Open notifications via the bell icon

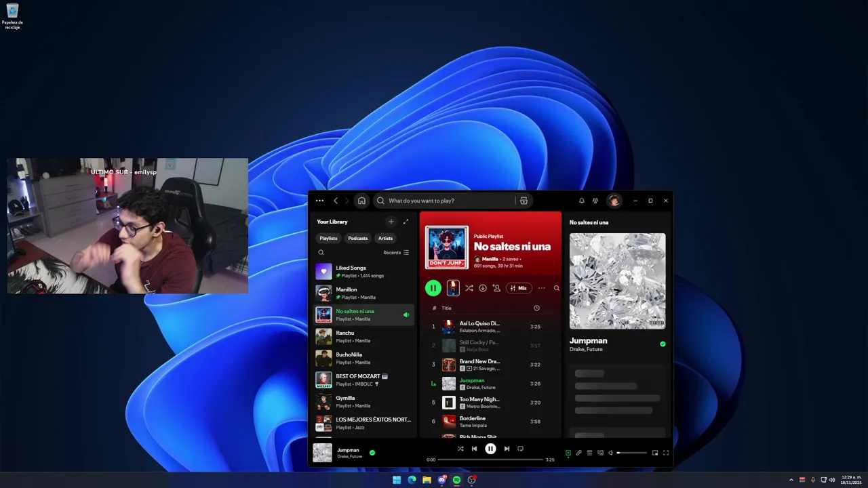581,201
